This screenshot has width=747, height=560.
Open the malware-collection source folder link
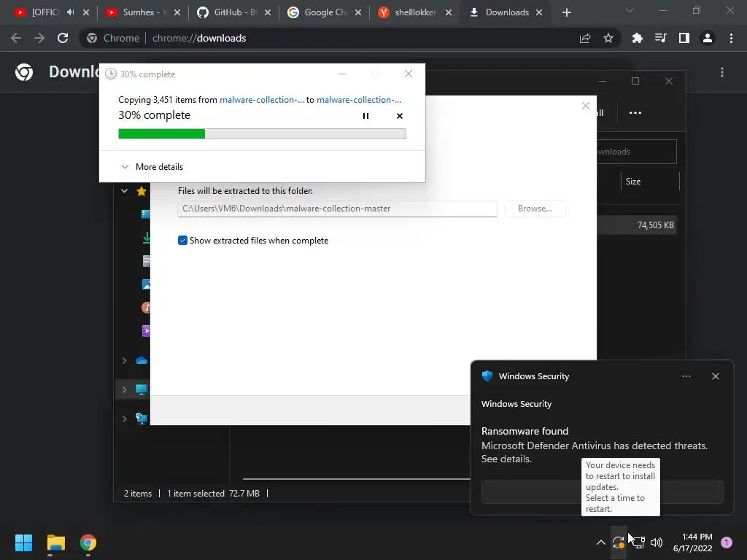(262, 99)
